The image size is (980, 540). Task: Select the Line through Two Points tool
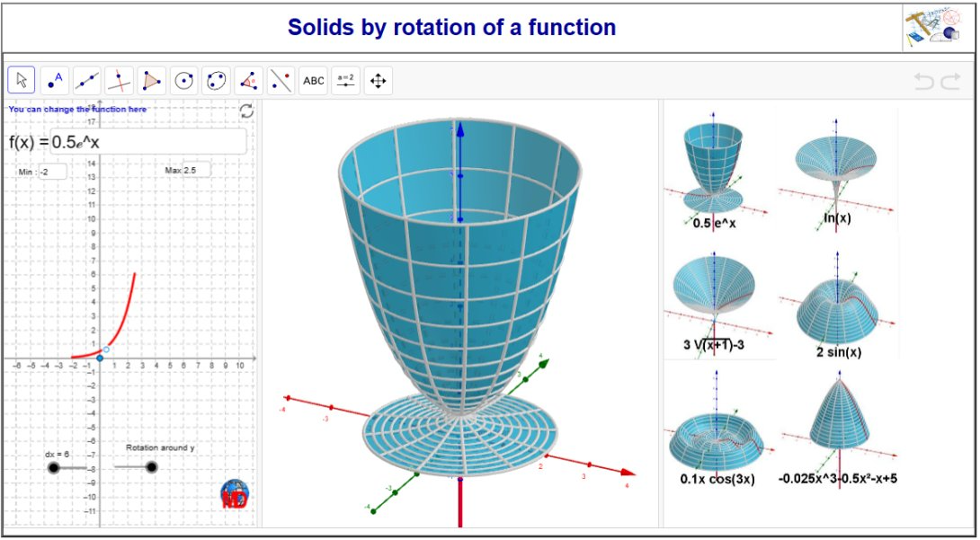tap(86, 79)
